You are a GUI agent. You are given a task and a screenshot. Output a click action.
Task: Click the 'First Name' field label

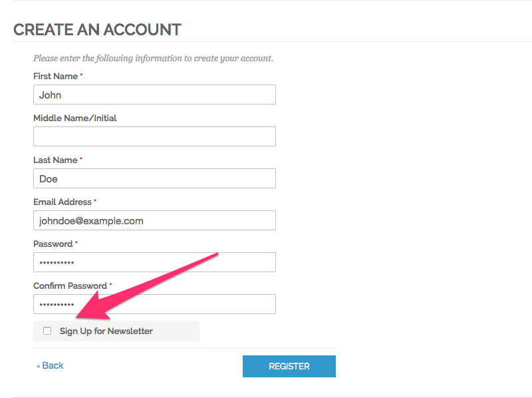point(55,77)
